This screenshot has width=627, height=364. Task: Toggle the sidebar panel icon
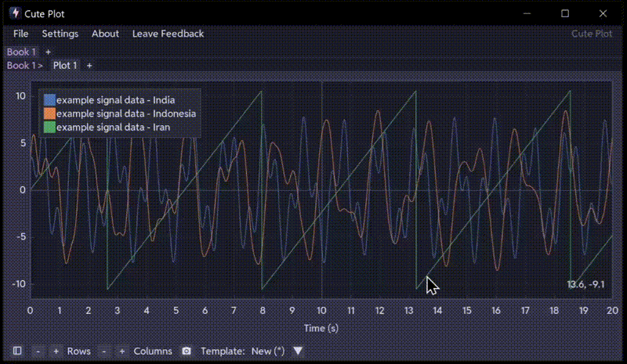point(17,351)
